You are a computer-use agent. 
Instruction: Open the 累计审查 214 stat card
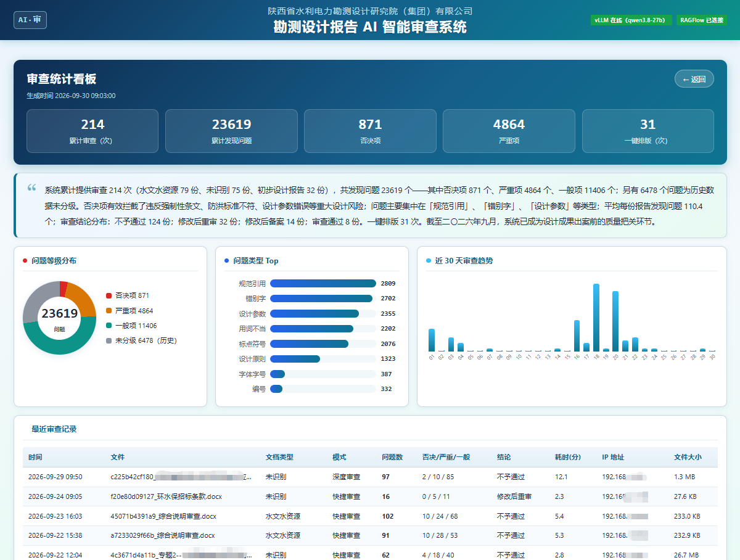point(92,131)
